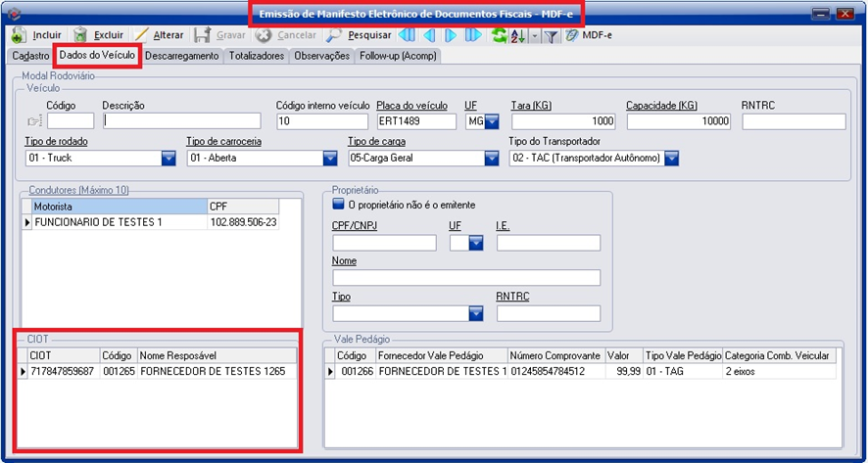Open the Tipo do Transportador dropdown
868x463 pixels.
671,159
